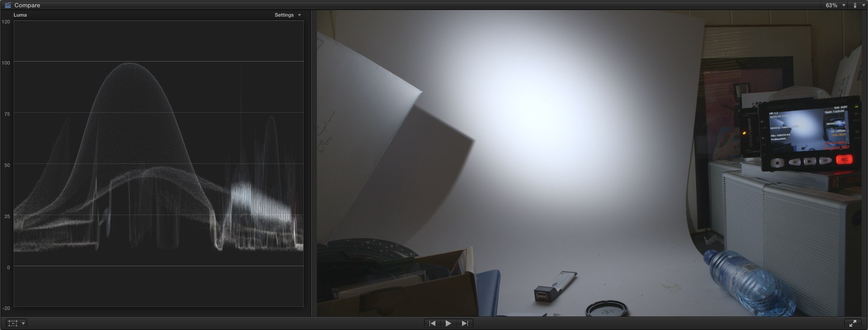Click the 50 mark on the luma scale
The height and width of the screenshot is (330, 868).
(7, 165)
